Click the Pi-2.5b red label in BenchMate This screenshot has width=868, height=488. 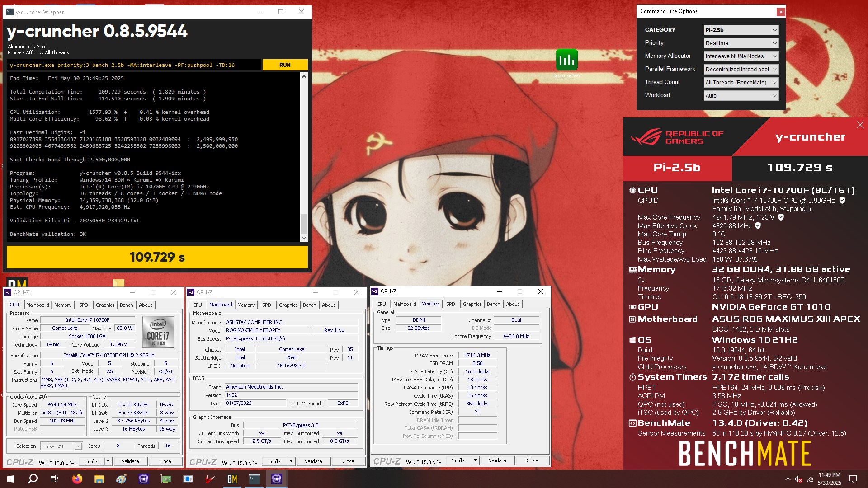[677, 168]
